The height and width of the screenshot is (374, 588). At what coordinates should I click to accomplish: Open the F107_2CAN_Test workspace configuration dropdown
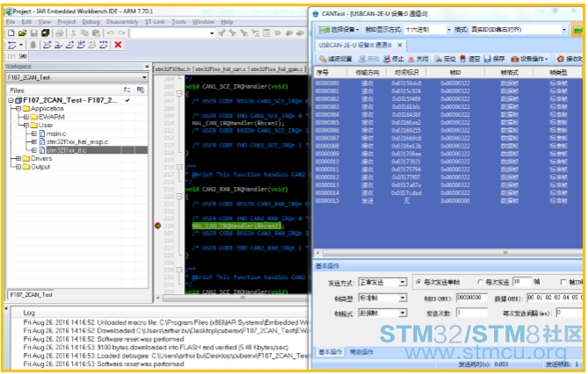pos(144,77)
